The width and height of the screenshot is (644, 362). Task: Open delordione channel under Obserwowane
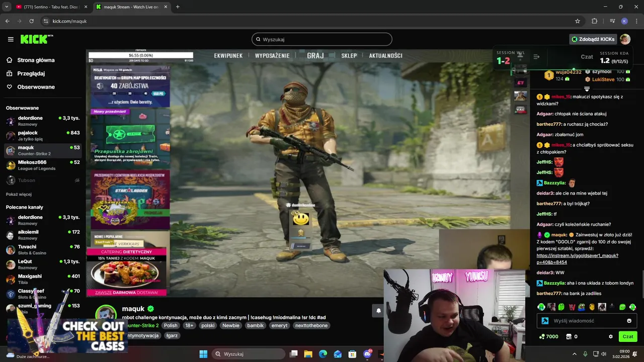(43, 121)
